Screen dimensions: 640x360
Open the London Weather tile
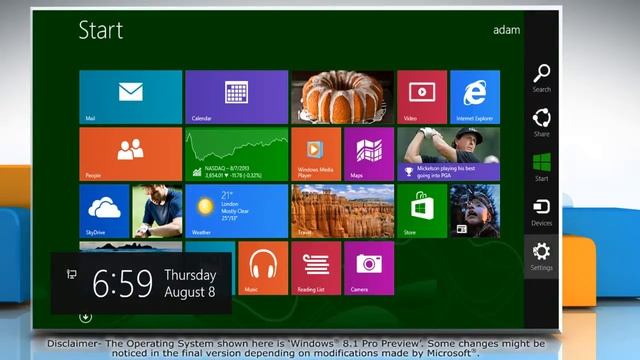coord(237,211)
